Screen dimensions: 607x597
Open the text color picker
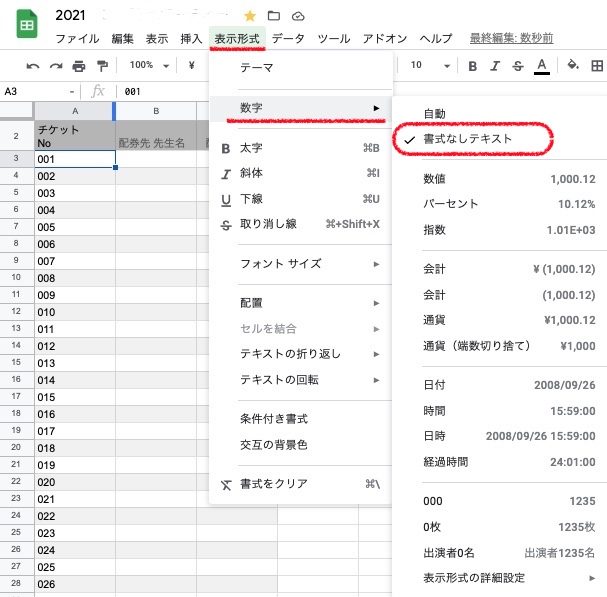coord(542,66)
